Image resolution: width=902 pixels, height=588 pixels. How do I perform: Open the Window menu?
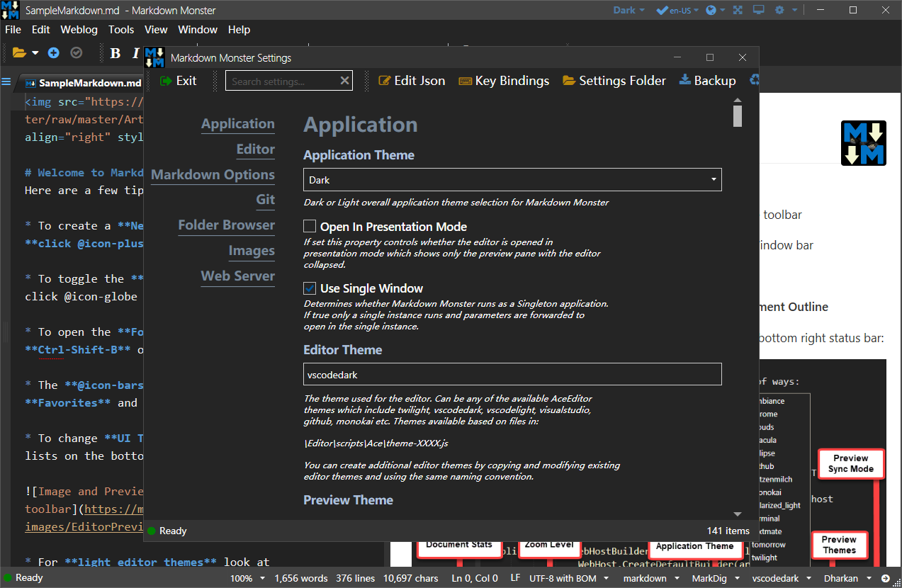(x=198, y=30)
